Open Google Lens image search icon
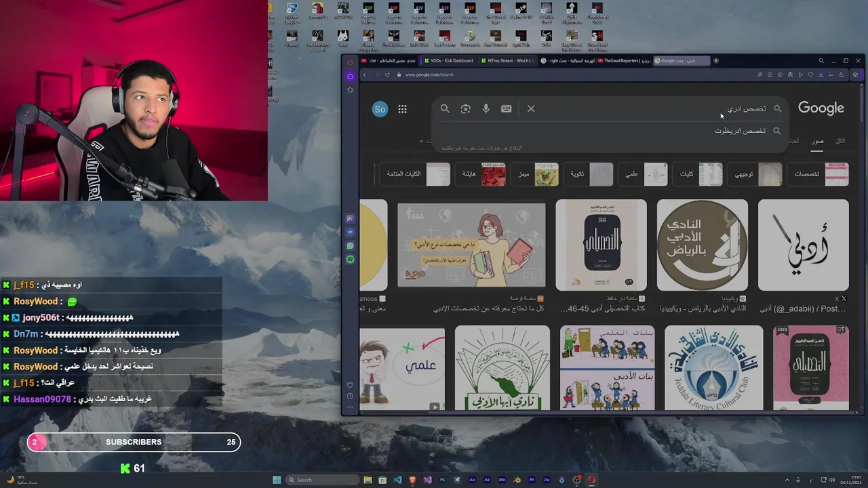This screenshot has height=488, width=868. (465, 108)
